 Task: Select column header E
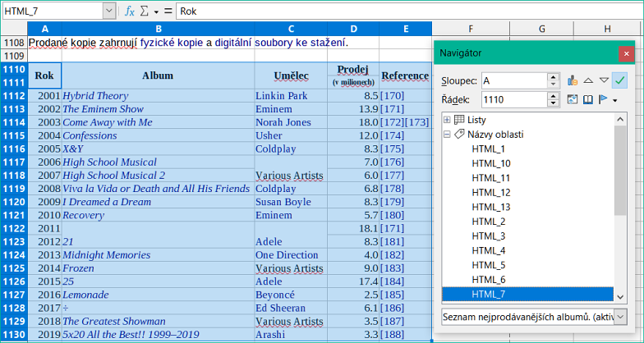(406, 29)
